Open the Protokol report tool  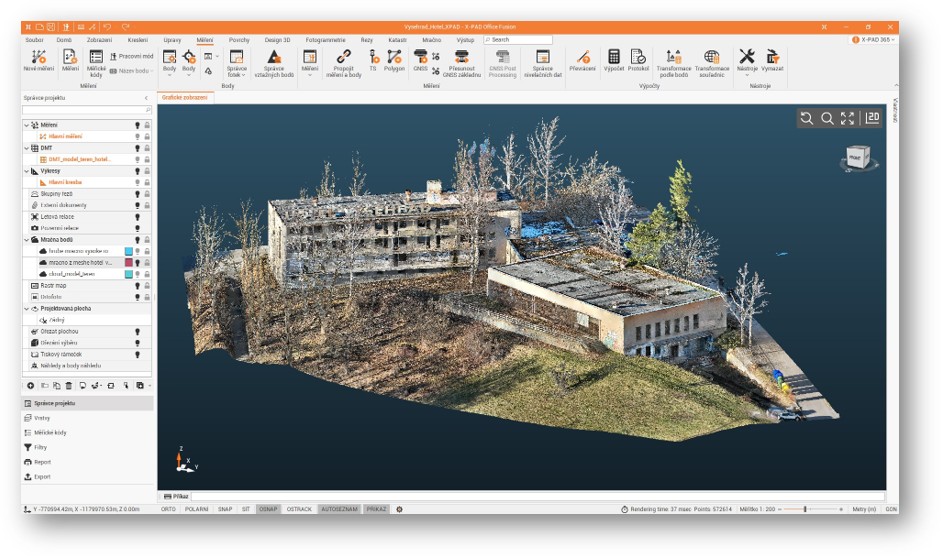coord(638,61)
